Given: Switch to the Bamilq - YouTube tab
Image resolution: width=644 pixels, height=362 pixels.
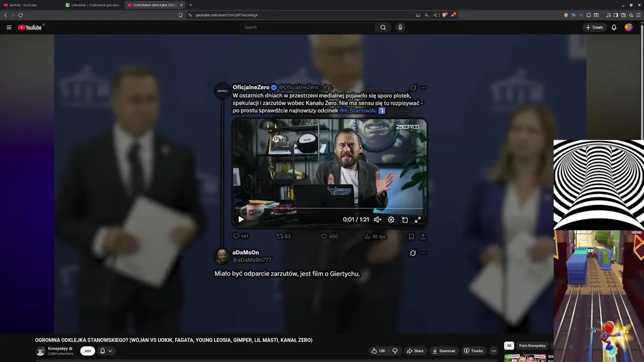Looking at the screenshot, I should pos(31,5).
